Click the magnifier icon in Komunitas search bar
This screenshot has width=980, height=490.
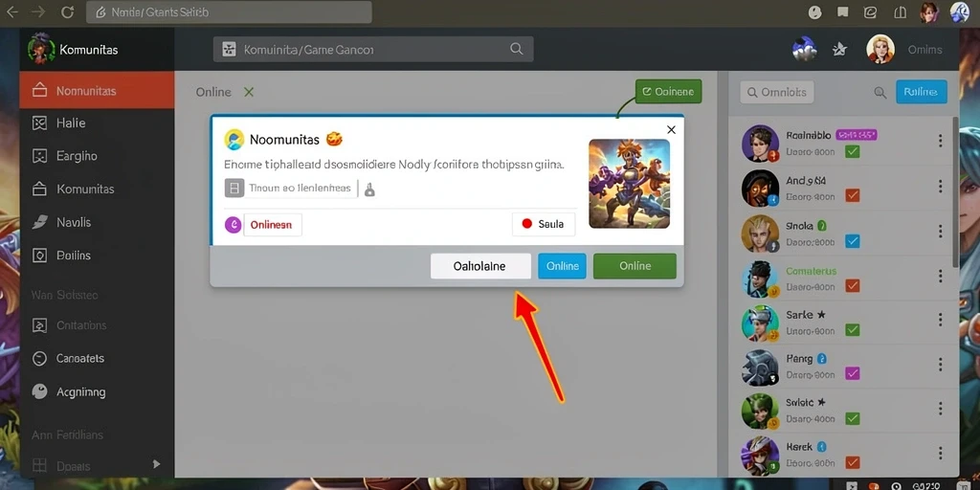click(516, 49)
